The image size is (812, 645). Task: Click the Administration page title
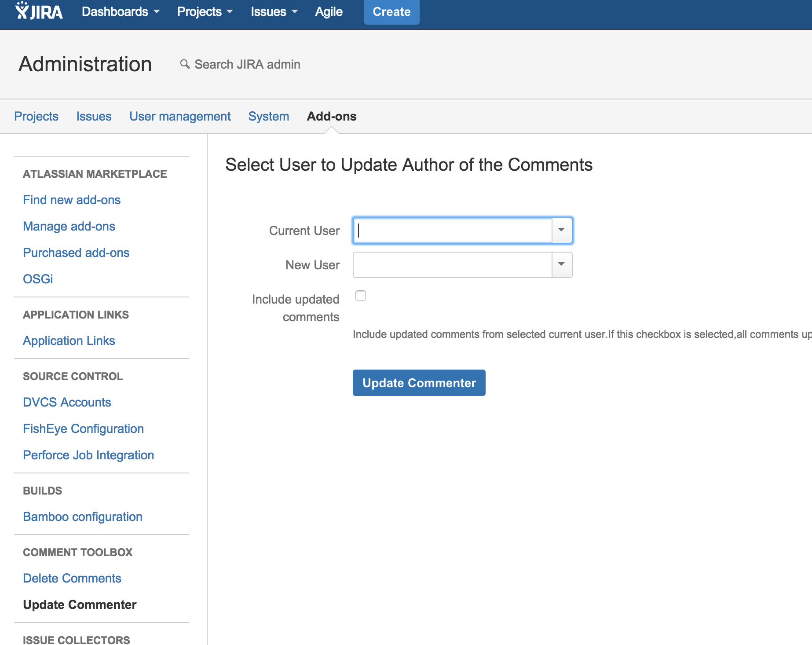(85, 64)
